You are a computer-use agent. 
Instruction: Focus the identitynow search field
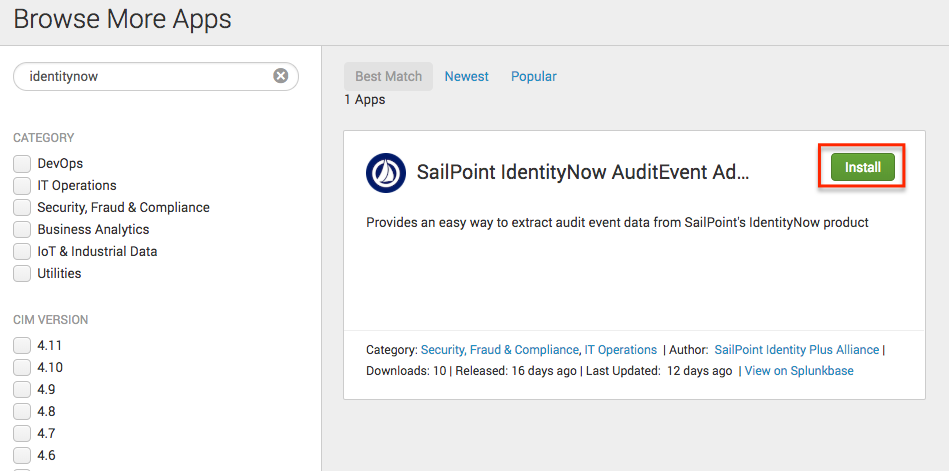(x=145, y=76)
